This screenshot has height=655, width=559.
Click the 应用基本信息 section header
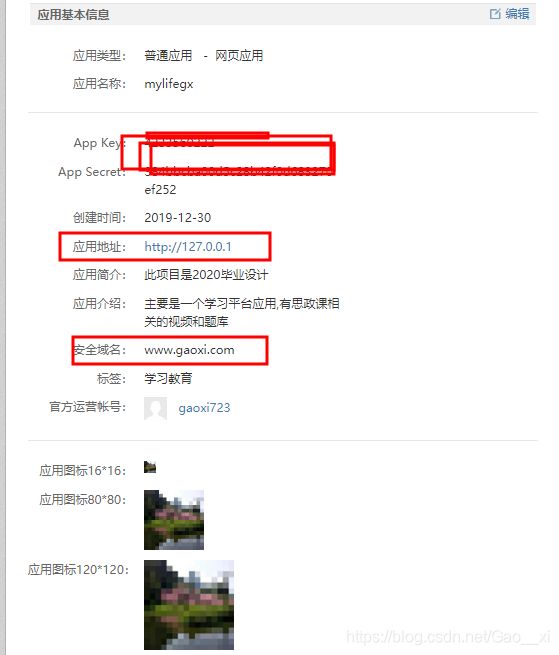pos(74,15)
